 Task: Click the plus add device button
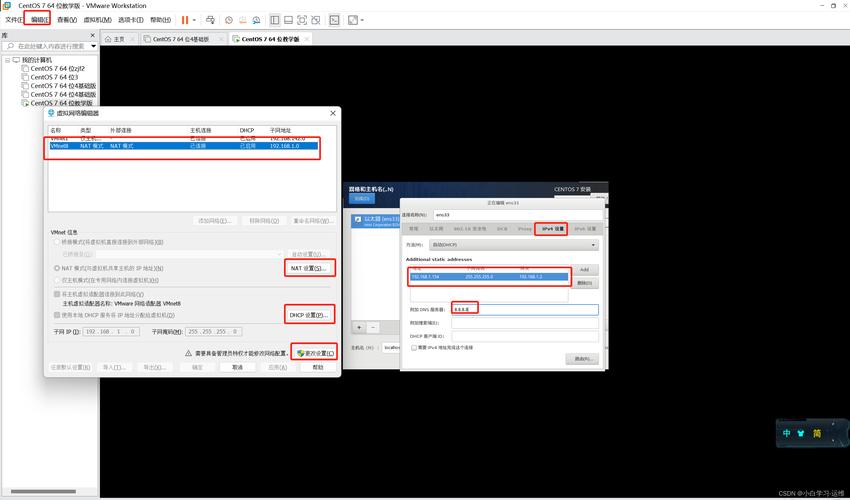[359, 328]
